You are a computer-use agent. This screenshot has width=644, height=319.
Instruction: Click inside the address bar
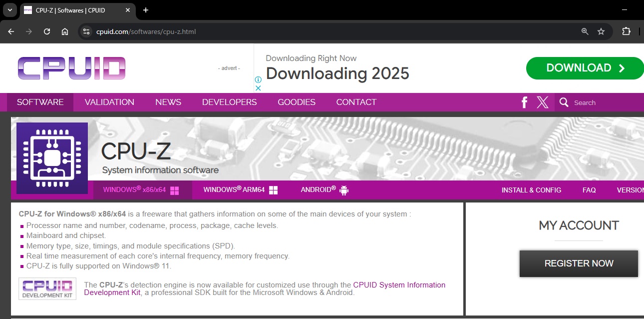[200, 31]
